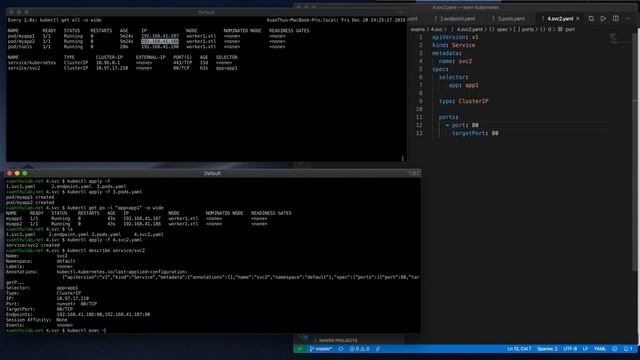Screen dimensions: 640x360
Task: Switch to the 4.svc2.yaml tab
Action: coord(560,19)
